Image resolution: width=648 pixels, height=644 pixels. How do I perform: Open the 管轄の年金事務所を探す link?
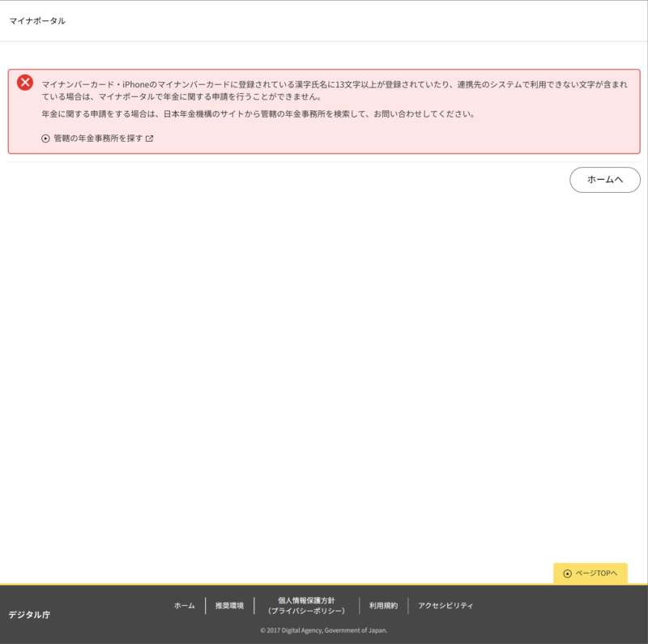coord(98,139)
